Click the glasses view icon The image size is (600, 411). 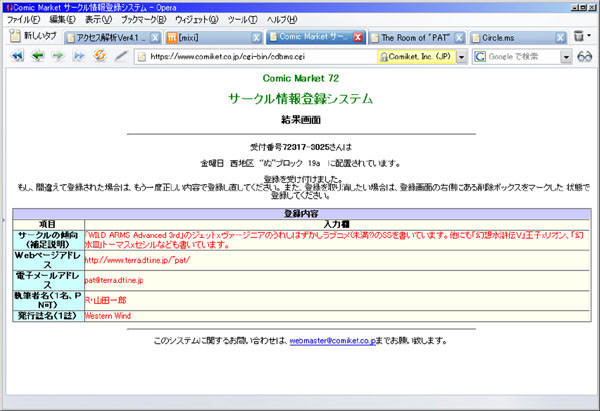coord(584,57)
